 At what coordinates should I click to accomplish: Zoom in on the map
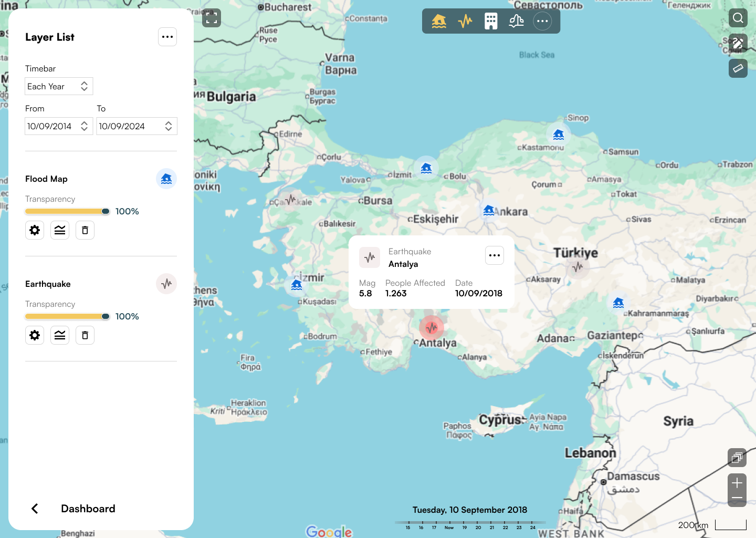[737, 482]
